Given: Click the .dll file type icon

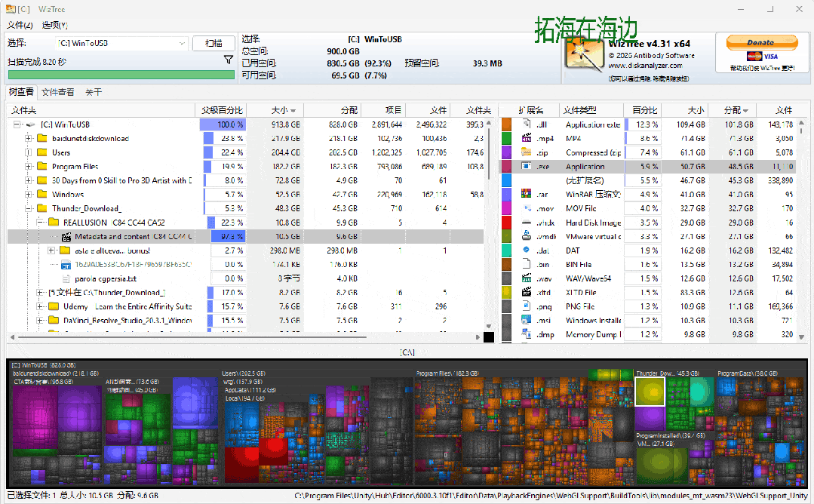Looking at the screenshot, I should point(527,124).
